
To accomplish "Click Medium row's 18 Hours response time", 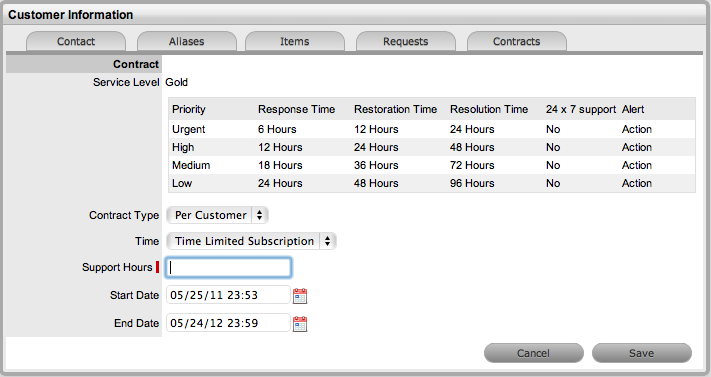I will (x=280, y=165).
